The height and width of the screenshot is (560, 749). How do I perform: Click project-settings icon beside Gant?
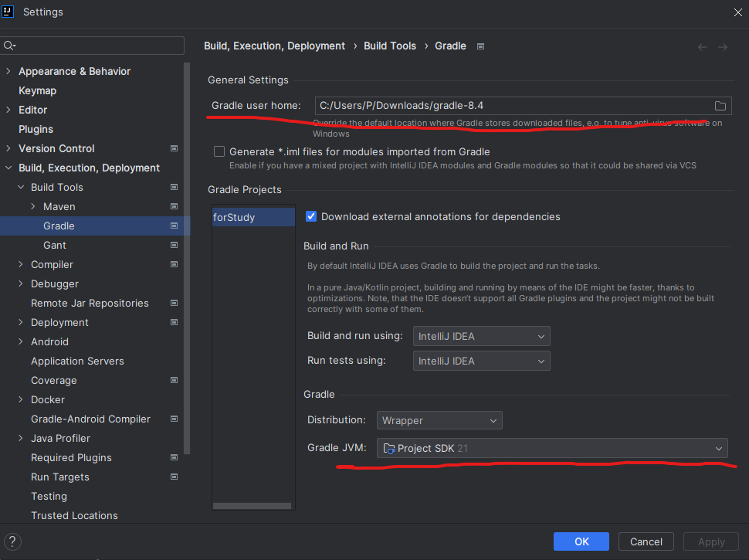pyautogui.click(x=175, y=245)
